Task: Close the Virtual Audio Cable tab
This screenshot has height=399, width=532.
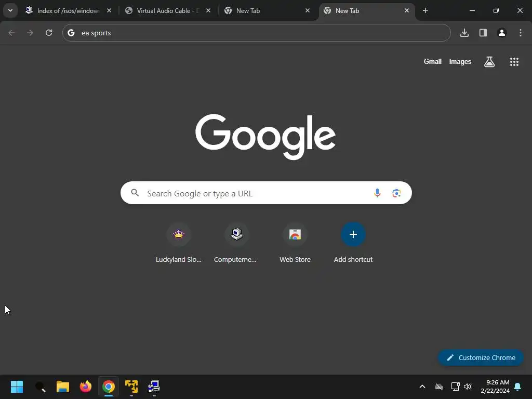Action: point(208,10)
